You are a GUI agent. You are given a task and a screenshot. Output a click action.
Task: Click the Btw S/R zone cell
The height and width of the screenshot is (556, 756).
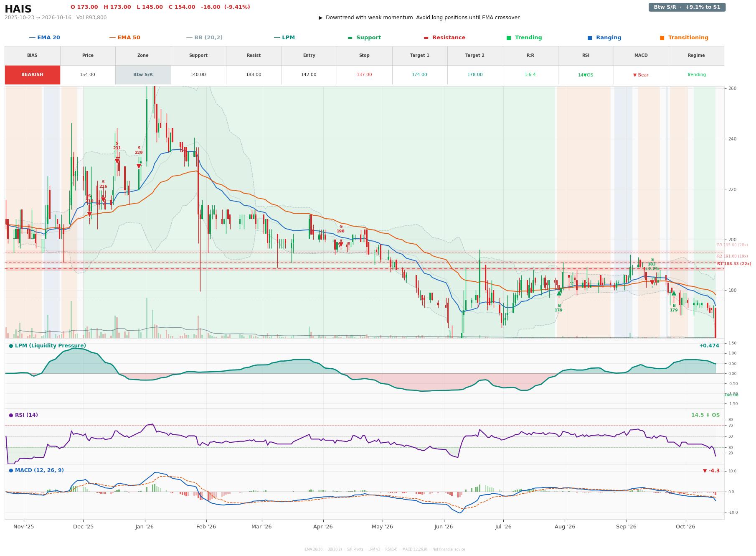tap(143, 75)
